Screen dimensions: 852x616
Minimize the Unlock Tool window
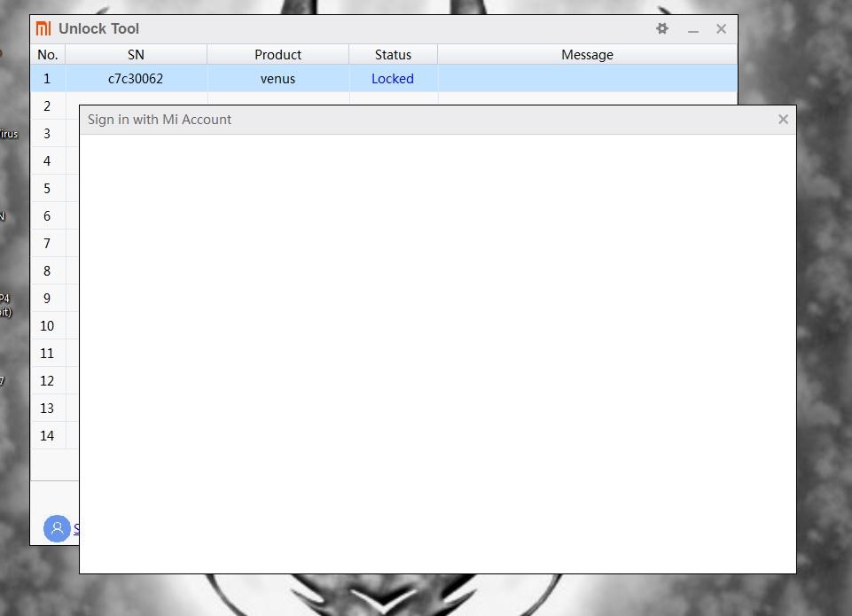[693, 29]
